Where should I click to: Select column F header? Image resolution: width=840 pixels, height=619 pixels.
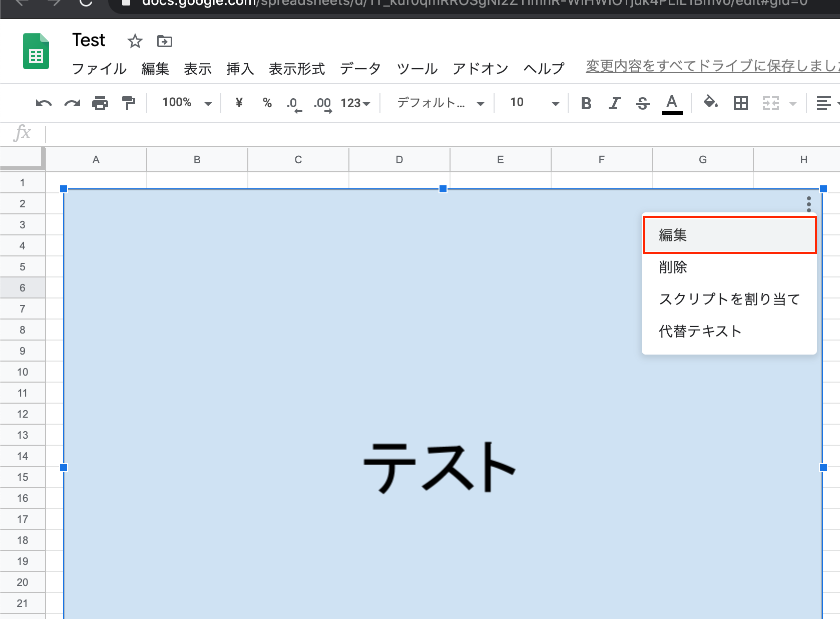coord(602,160)
